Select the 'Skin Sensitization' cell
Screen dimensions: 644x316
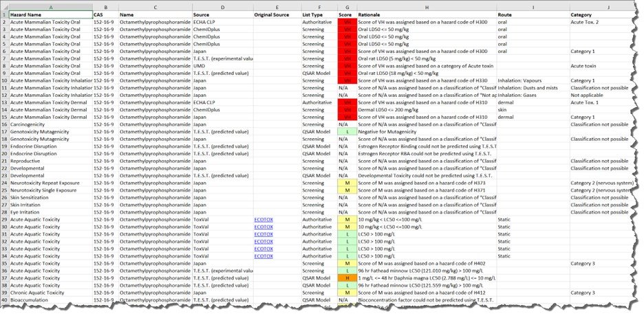pyautogui.click(x=51, y=198)
